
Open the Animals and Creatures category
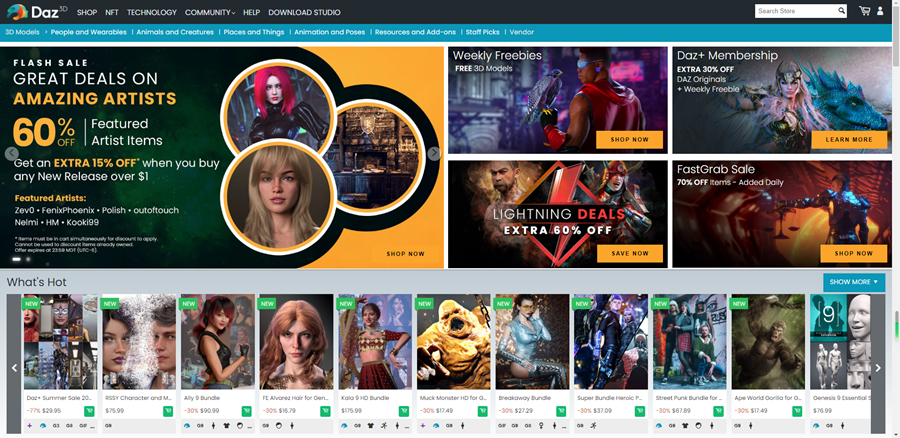point(175,32)
